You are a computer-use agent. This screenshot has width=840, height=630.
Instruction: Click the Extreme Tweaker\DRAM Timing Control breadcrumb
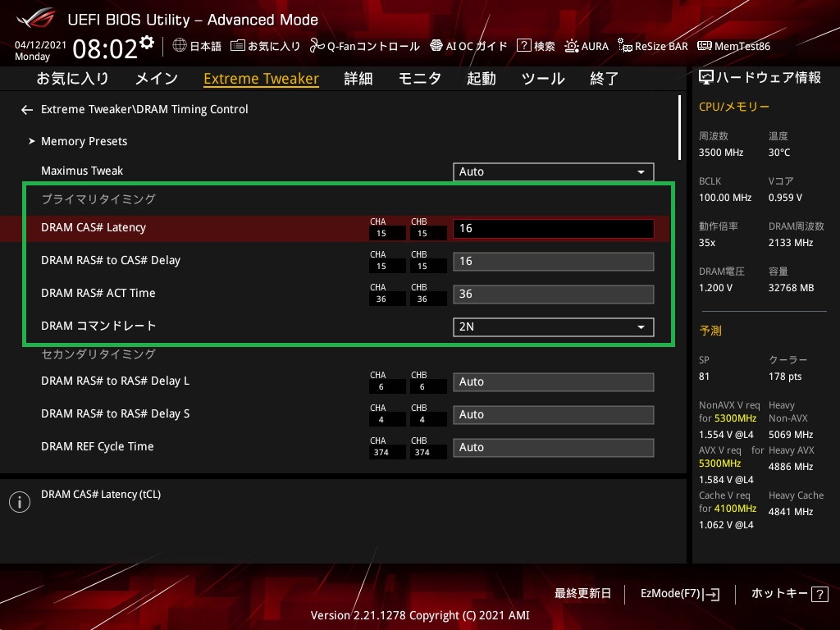click(144, 109)
